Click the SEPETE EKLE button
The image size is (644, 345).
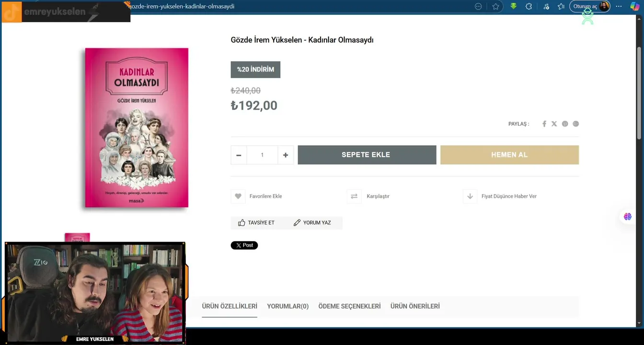367,155
